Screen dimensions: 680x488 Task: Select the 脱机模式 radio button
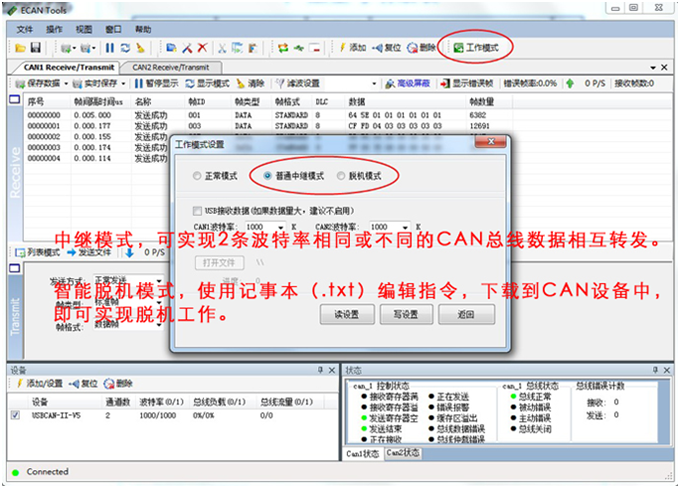tap(339, 176)
